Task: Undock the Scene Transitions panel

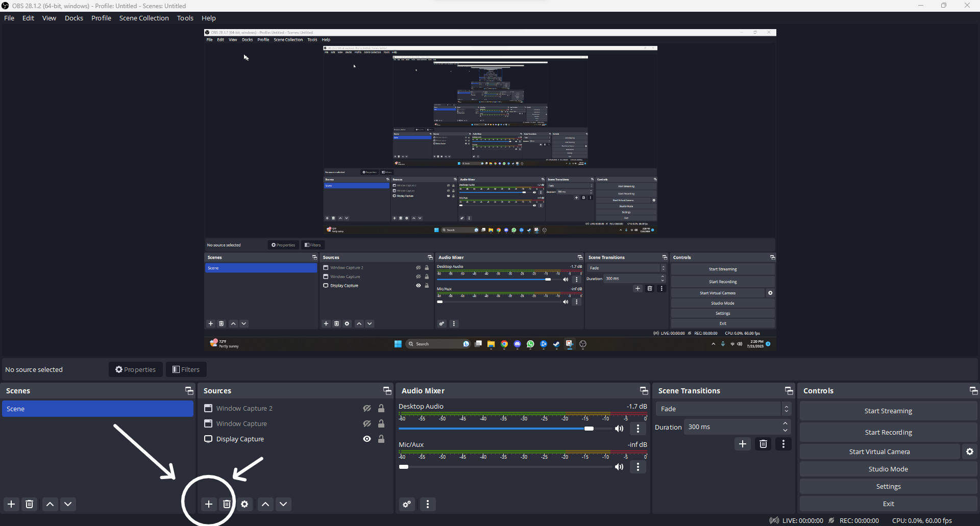Action: [x=789, y=391]
